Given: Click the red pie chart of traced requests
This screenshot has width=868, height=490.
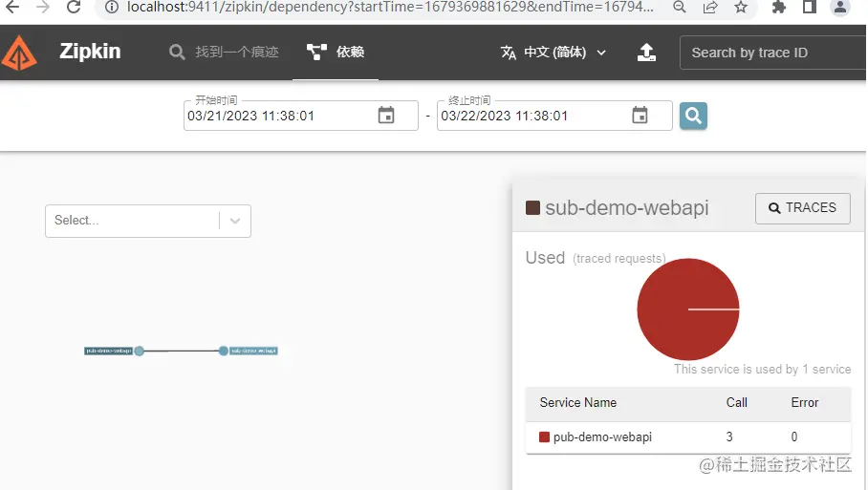Looking at the screenshot, I should (x=688, y=309).
